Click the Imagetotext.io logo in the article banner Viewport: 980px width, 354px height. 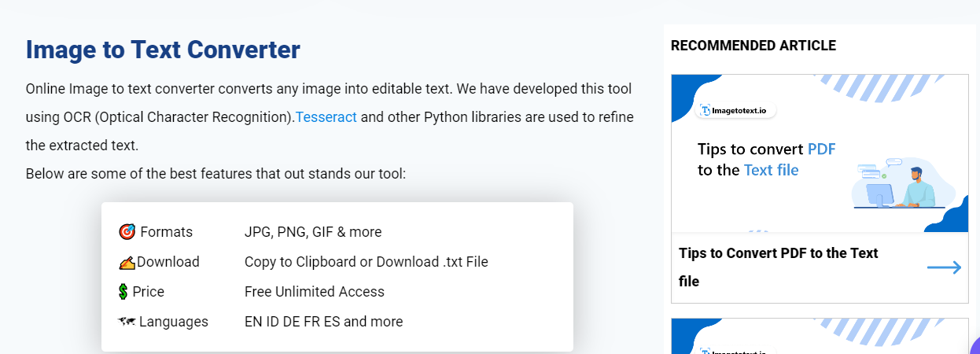pos(737,111)
